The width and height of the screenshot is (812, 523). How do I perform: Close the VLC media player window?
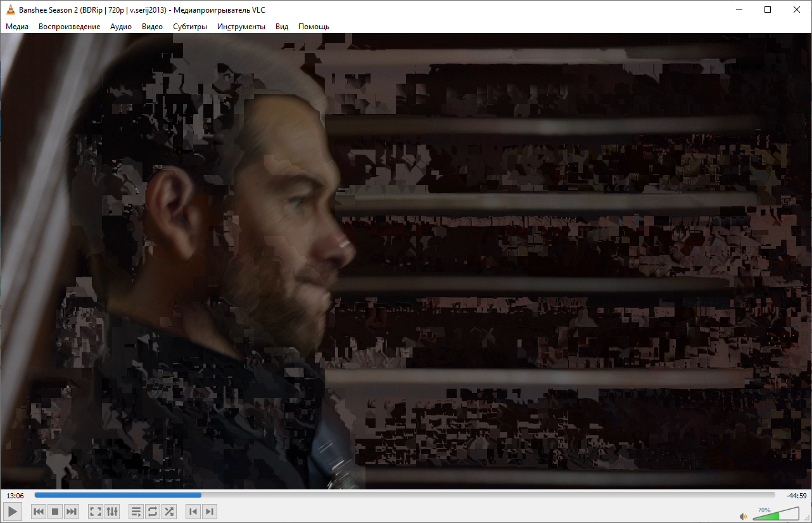coord(797,10)
